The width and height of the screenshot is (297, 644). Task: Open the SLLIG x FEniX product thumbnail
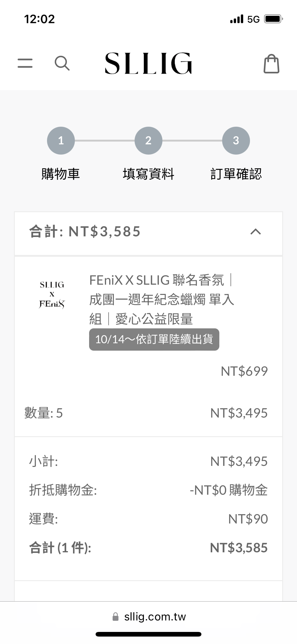point(52,295)
